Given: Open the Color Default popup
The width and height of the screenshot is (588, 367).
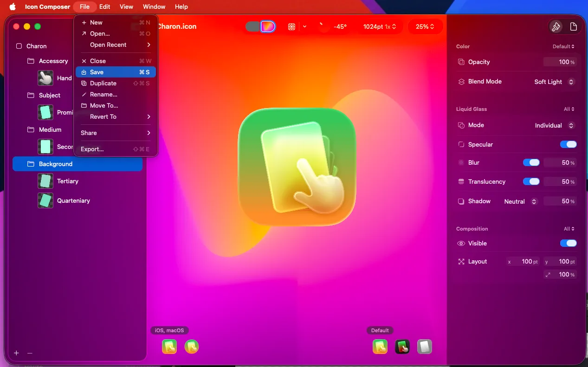Looking at the screenshot, I should [x=563, y=46].
